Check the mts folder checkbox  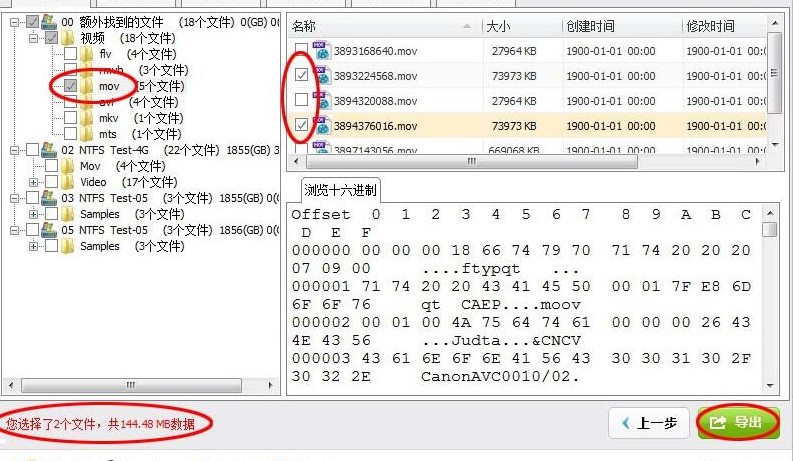coord(70,134)
